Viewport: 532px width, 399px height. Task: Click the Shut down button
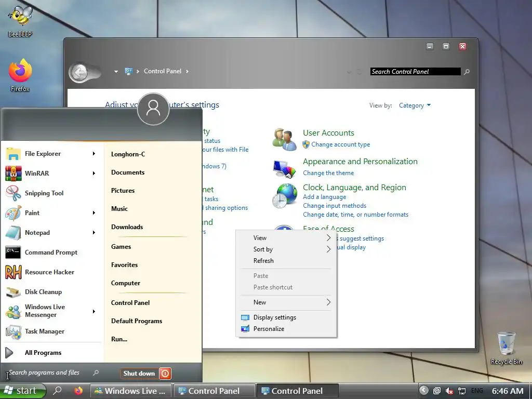pyautogui.click(x=139, y=374)
